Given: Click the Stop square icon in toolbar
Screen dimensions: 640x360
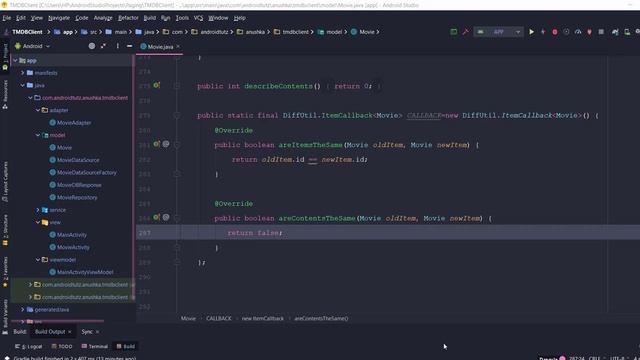Looking at the screenshot, I should (601, 32).
